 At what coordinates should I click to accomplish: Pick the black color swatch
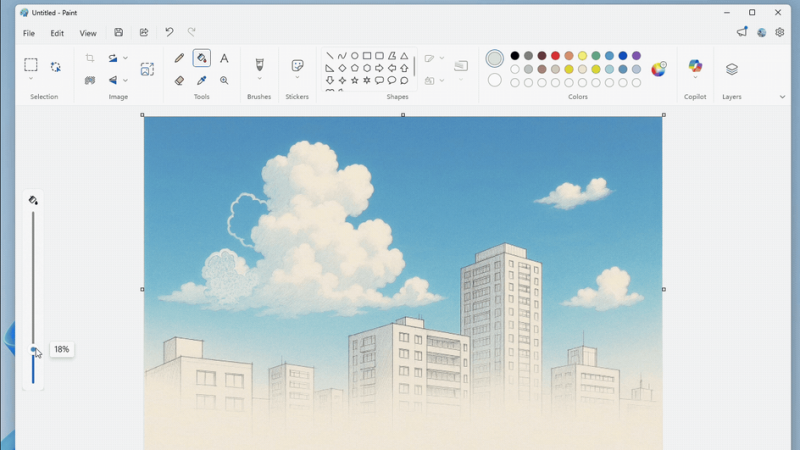[515, 56]
